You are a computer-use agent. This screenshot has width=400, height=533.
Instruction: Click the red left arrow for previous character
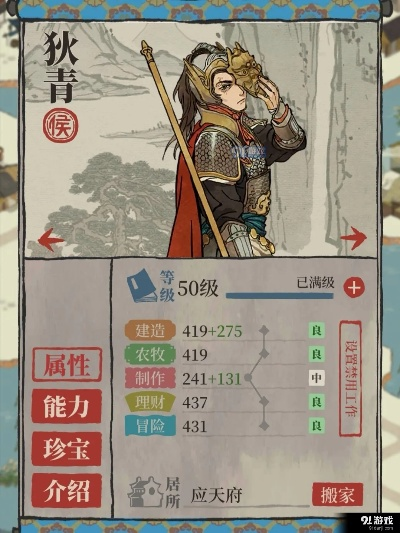[x=50, y=240]
